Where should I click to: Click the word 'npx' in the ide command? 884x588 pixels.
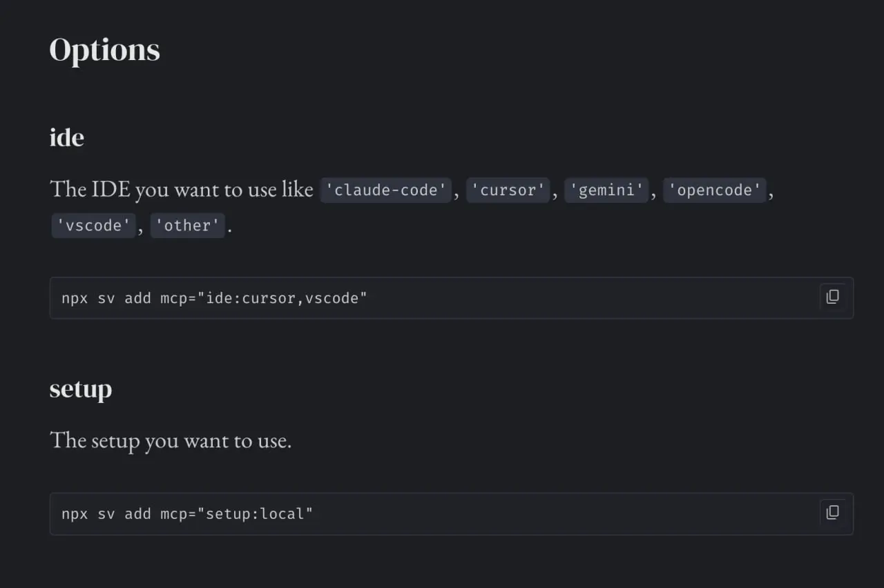tap(75, 298)
